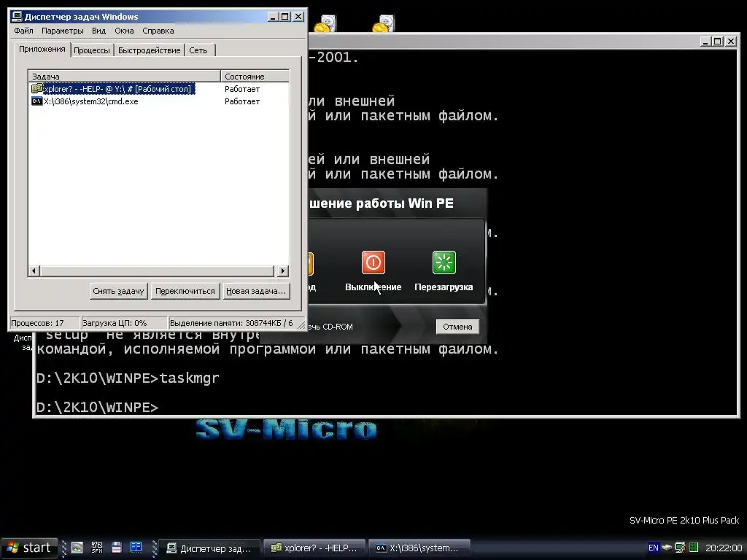This screenshot has height=560, width=747.
Task: Close the cmd console window
Action: (x=730, y=42)
